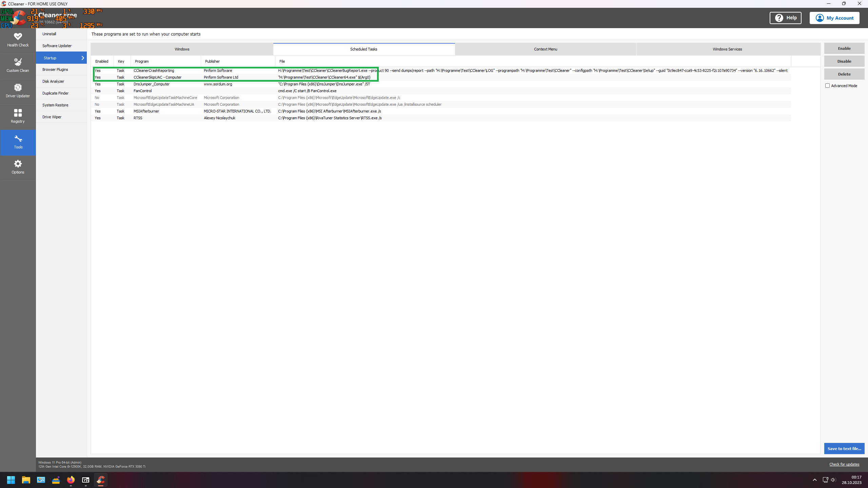Click the Delete button

[x=844, y=74]
